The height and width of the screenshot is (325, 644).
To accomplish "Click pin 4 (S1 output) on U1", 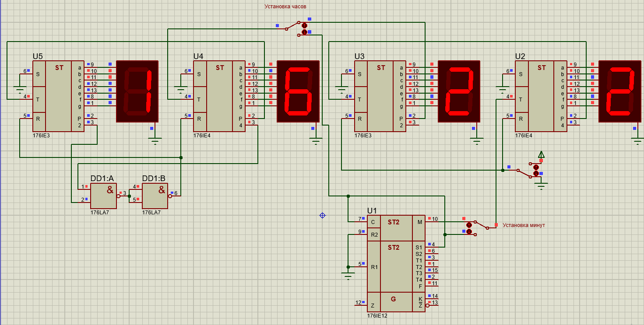I will pyautogui.click(x=431, y=248).
